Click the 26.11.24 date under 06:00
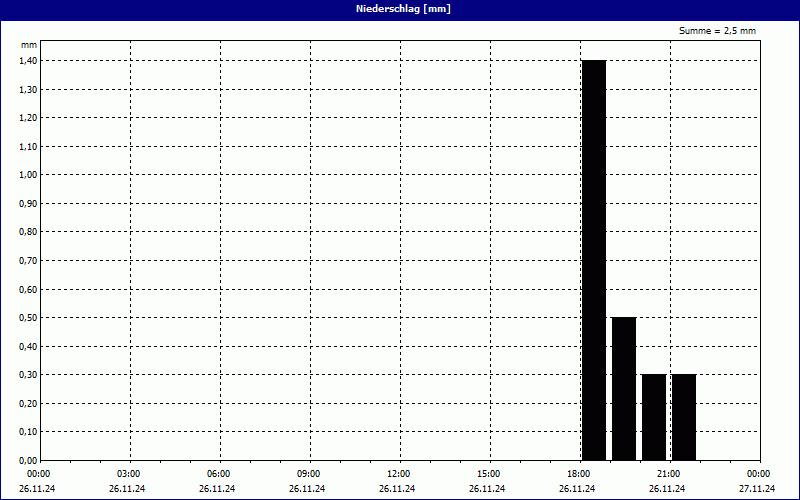The width and height of the screenshot is (800, 500). click(217, 489)
